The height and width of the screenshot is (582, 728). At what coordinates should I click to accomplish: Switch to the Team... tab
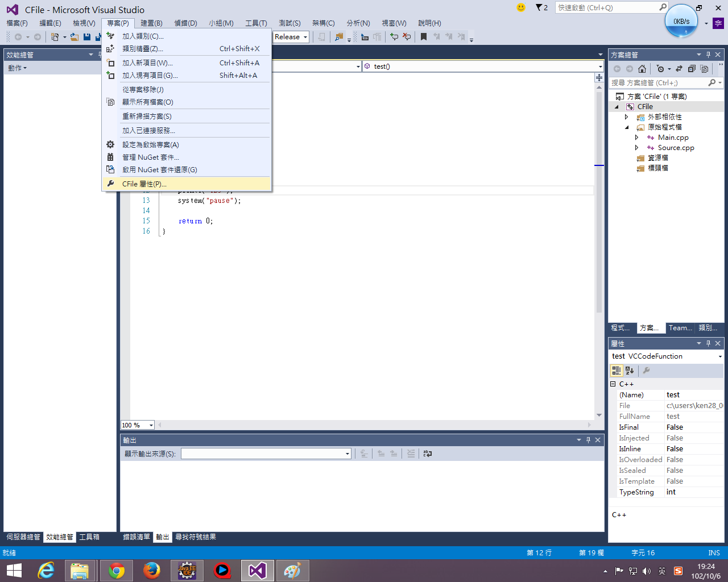point(680,328)
